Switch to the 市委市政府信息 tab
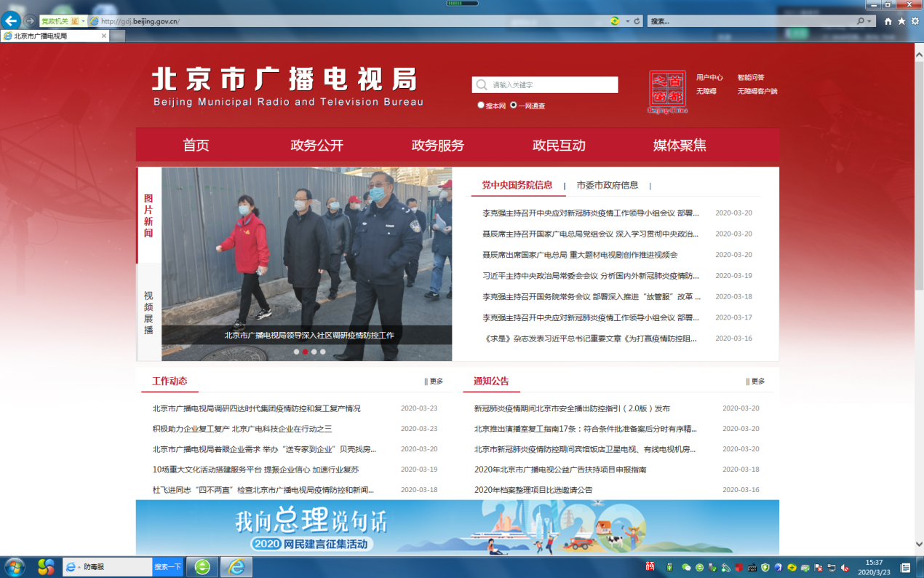Viewport: 924px width, 578px height. coord(608,185)
